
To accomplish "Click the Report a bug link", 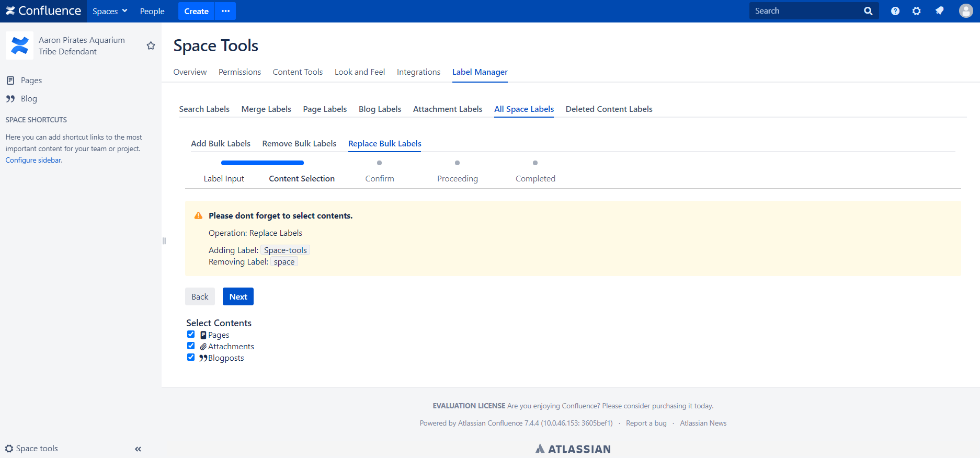I will pyautogui.click(x=646, y=423).
